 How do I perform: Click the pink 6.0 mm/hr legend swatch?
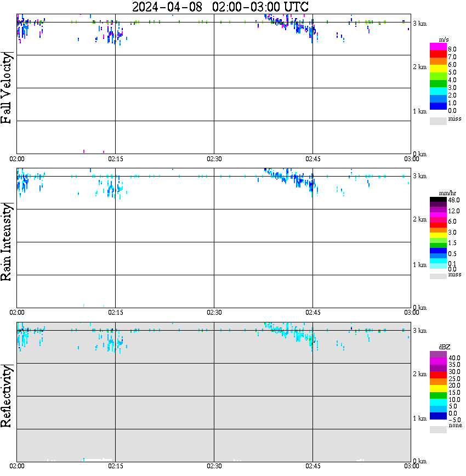438,220
